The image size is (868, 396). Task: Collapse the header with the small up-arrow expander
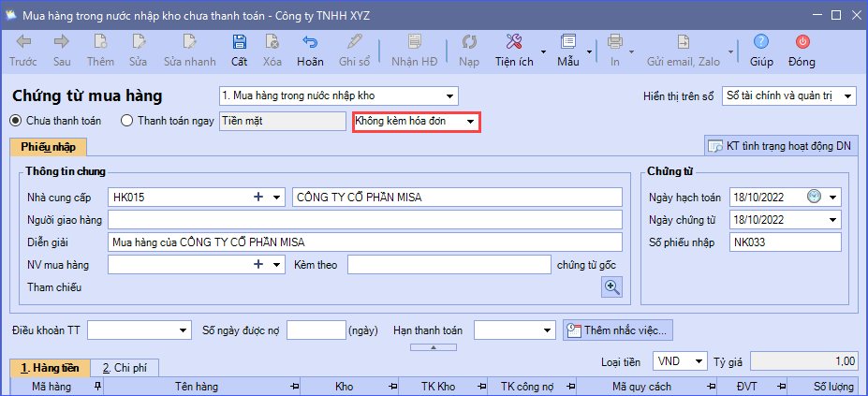434,347
